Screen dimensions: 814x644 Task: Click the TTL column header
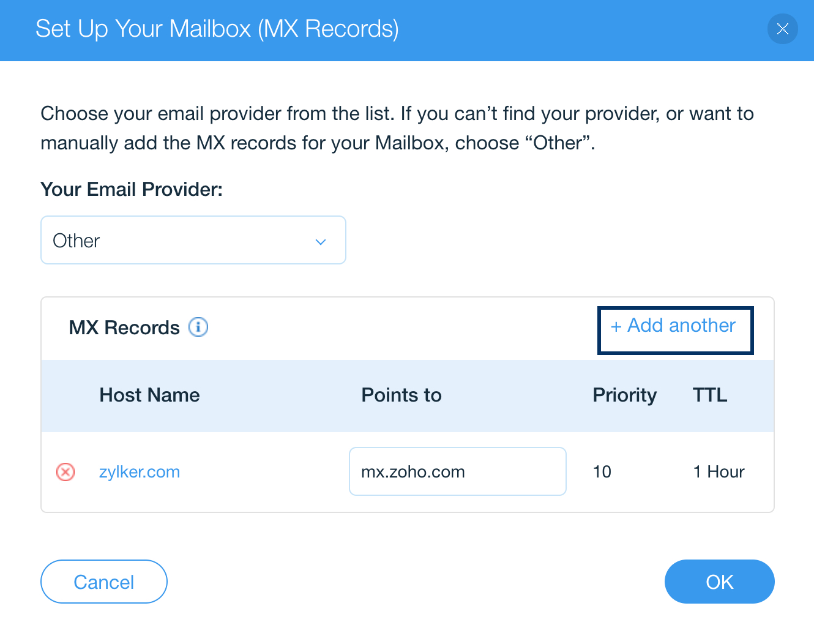pos(710,395)
